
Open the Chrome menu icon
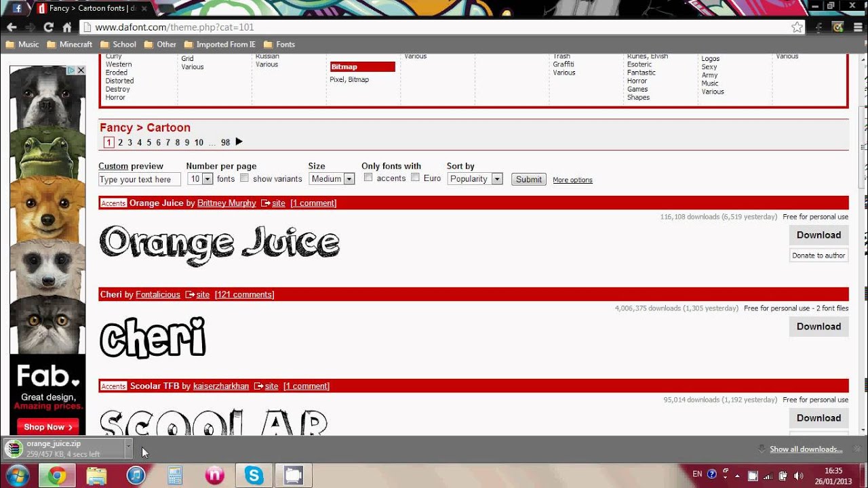click(856, 27)
